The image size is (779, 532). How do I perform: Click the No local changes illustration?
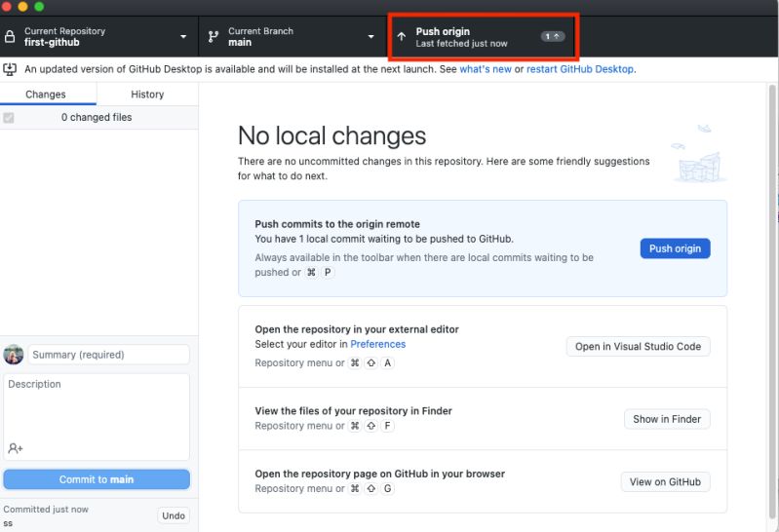(x=699, y=154)
